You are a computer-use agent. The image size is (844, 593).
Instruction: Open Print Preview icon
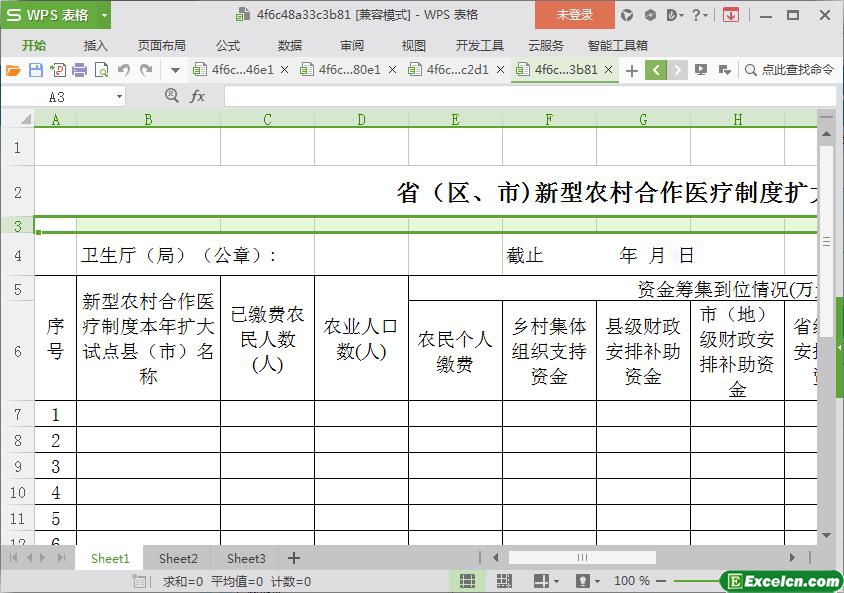coord(101,70)
